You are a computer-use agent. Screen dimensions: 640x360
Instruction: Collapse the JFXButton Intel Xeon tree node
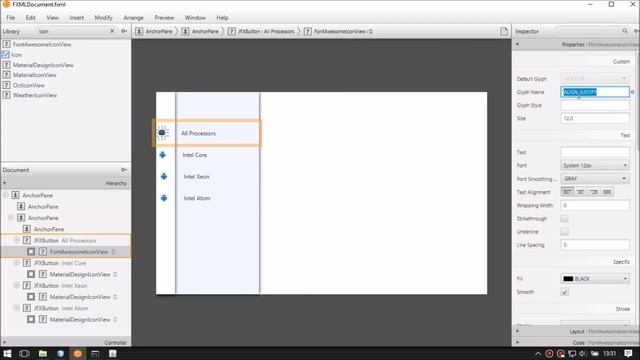pyautogui.click(x=17, y=285)
